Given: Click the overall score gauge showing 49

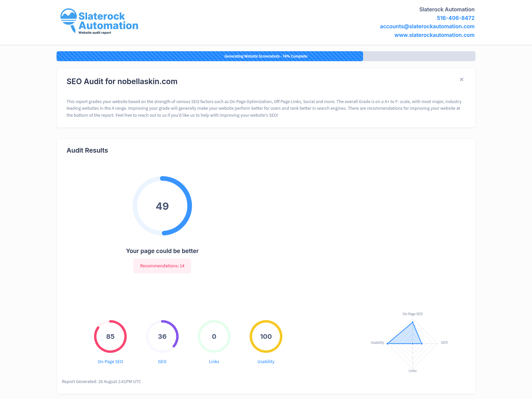Looking at the screenshot, I should [x=162, y=206].
